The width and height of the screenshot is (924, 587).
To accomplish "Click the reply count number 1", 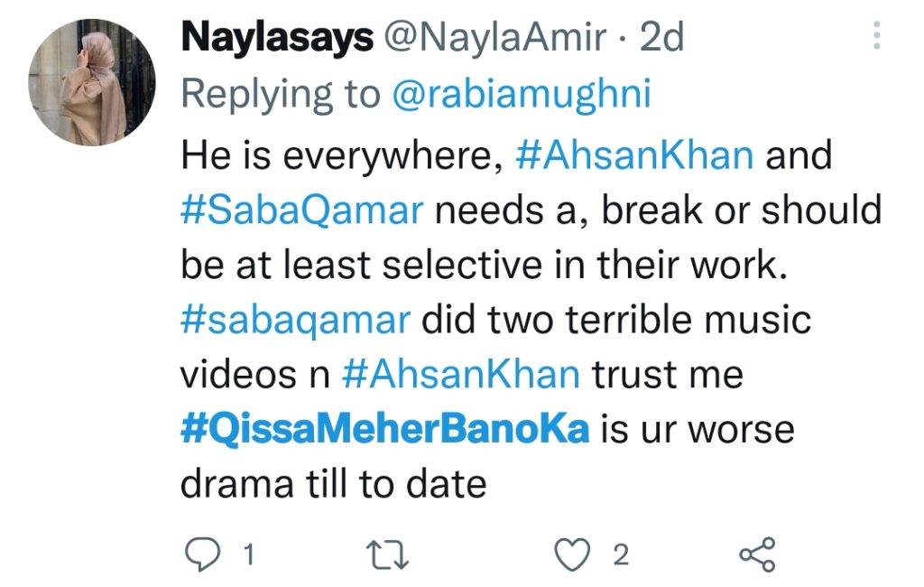I will point(249,555).
